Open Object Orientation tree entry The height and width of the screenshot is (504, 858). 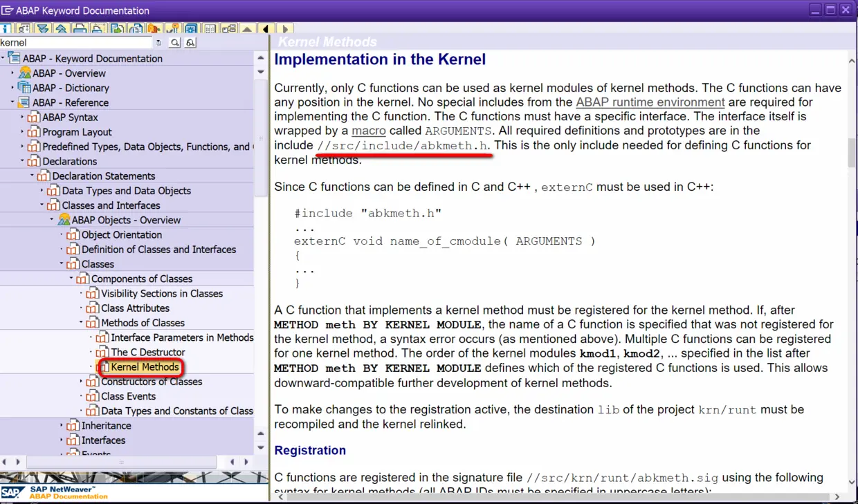click(x=122, y=235)
